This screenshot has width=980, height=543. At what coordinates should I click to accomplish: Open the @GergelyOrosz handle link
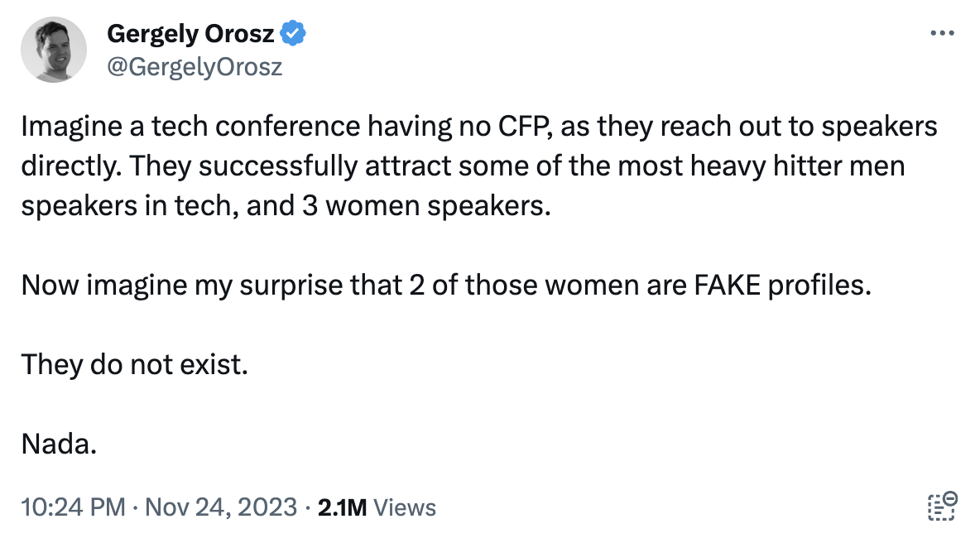pyautogui.click(x=195, y=67)
